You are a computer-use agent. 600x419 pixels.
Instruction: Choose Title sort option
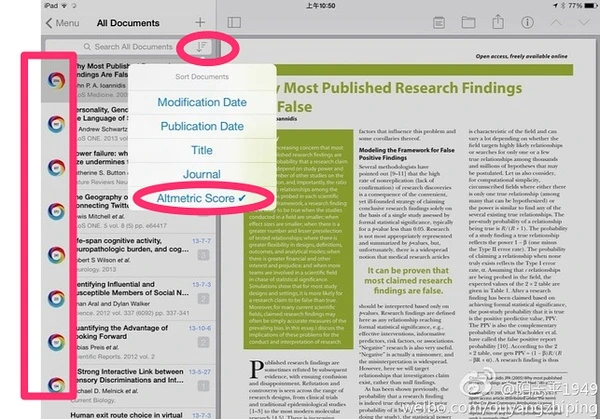click(x=201, y=151)
